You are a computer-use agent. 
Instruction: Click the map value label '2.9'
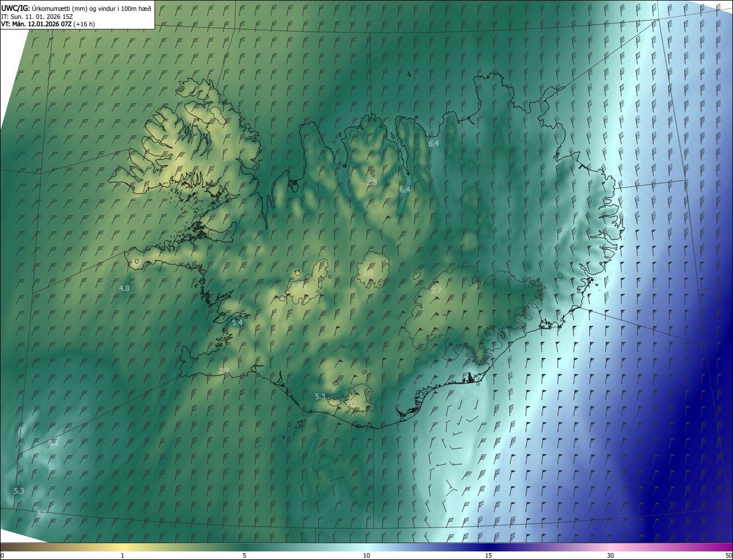[x=223, y=371]
